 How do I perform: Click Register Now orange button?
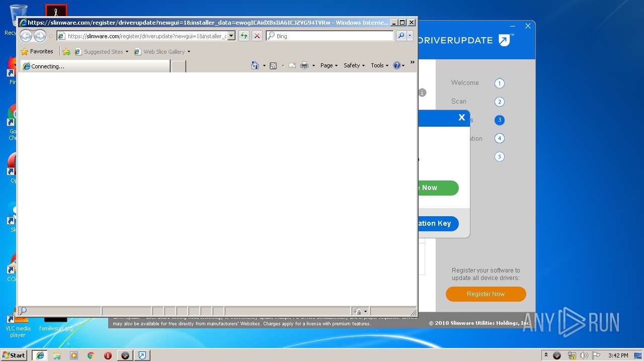pos(486,294)
